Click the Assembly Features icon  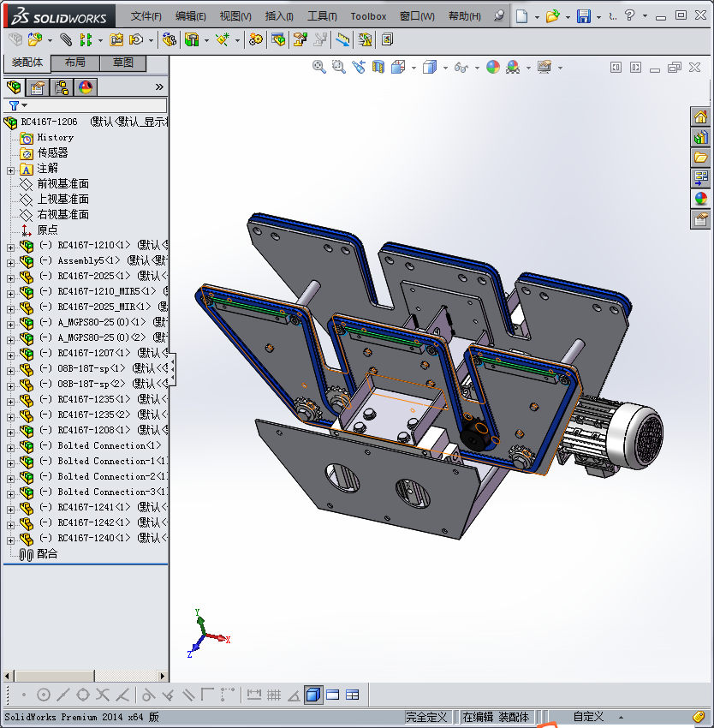coord(192,40)
